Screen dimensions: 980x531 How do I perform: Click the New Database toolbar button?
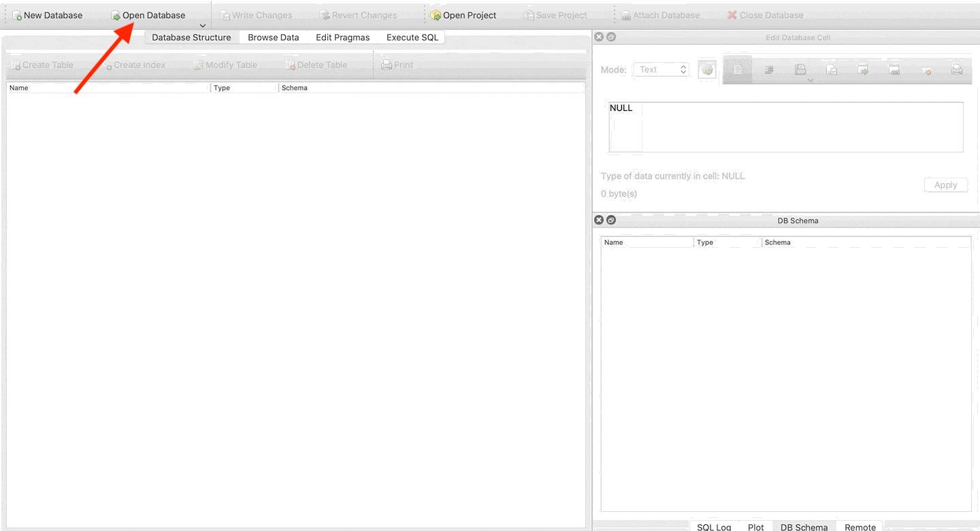coord(47,15)
